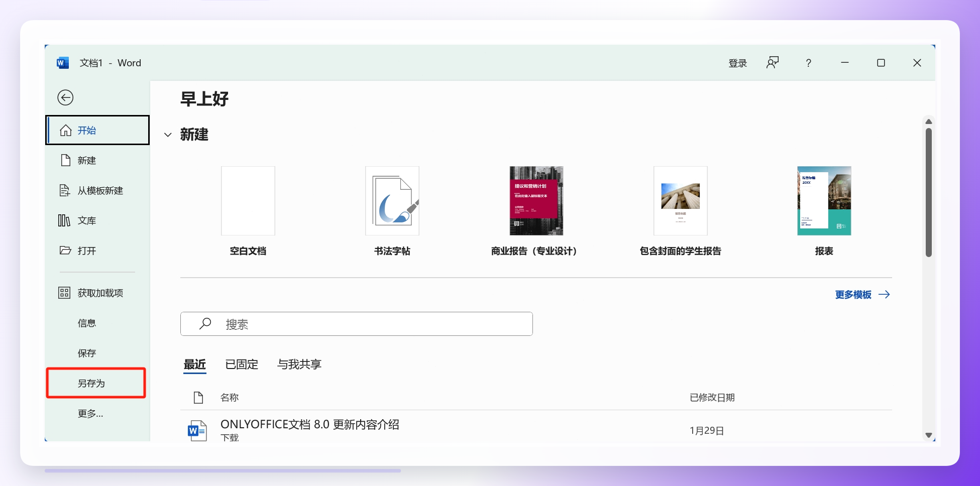Choose 从模板新建 in the sidebar
Viewport: 980px width, 486px height.
(x=97, y=190)
